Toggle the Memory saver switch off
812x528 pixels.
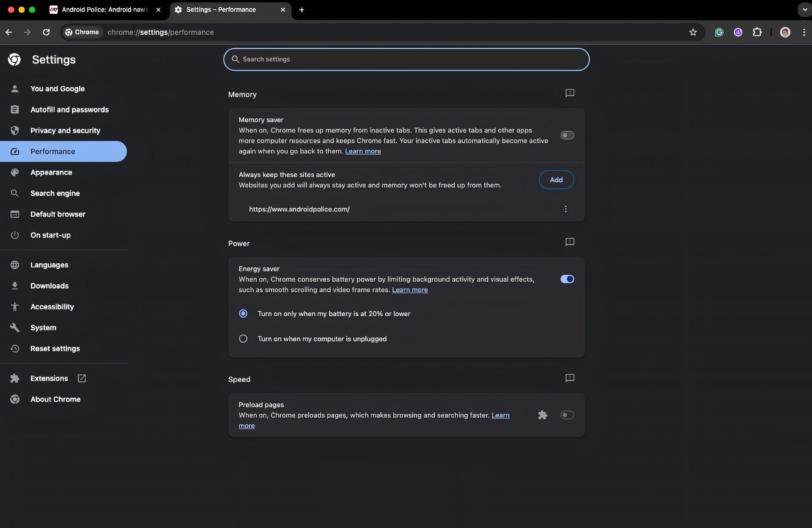pos(567,135)
